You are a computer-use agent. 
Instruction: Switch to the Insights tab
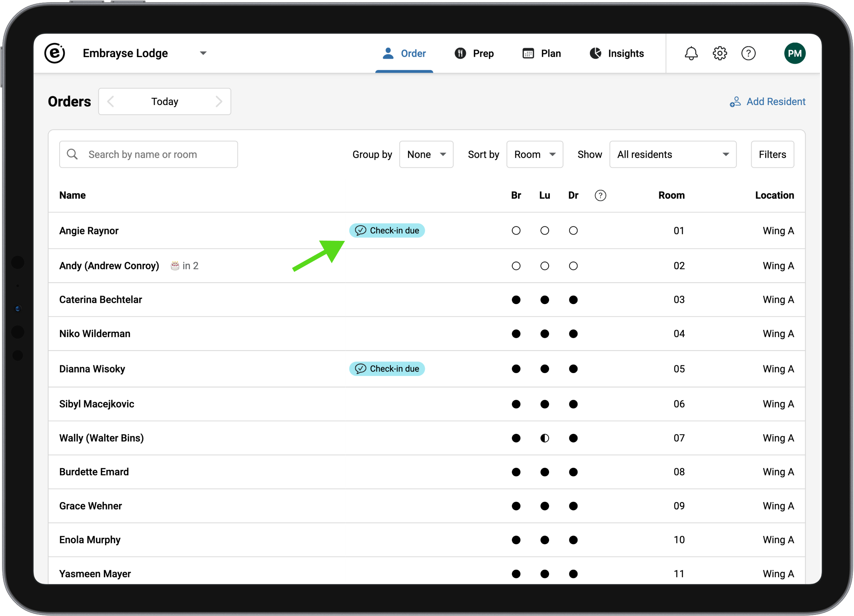[x=617, y=53]
